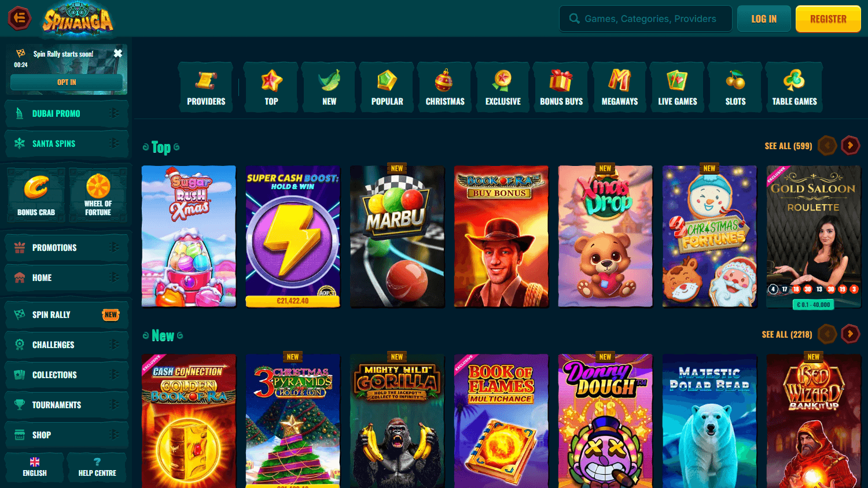Screen dimensions: 868x488
Task: Open the Table Games category
Action: point(794,87)
